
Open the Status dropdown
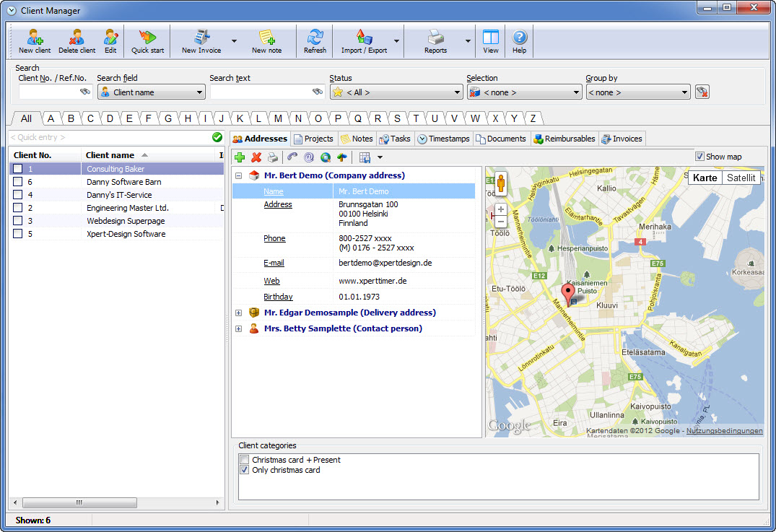point(396,92)
